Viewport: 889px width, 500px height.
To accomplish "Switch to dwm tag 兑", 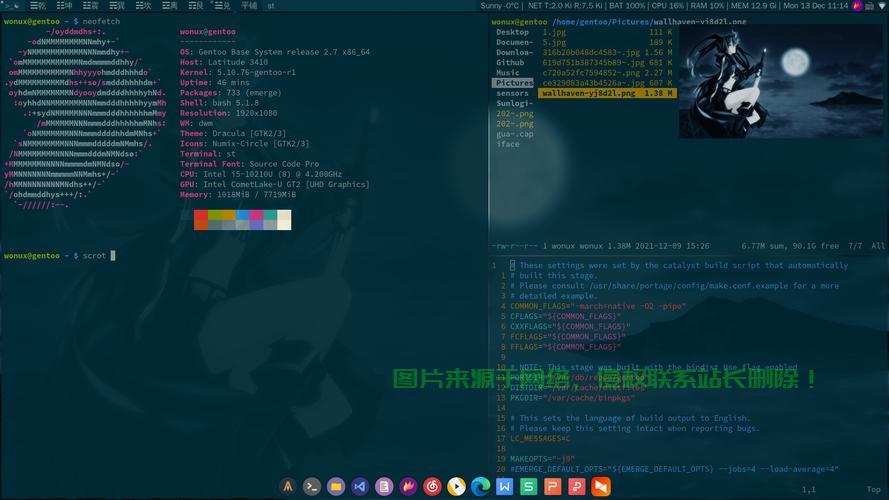I will (221, 6).
